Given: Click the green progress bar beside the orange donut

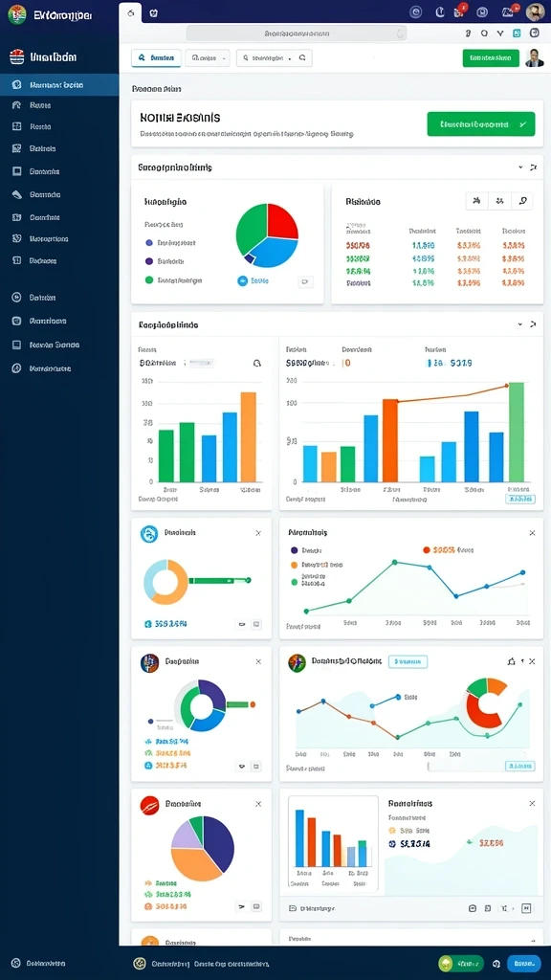Looking at the screenshot, I should click(x=219, y=581).
